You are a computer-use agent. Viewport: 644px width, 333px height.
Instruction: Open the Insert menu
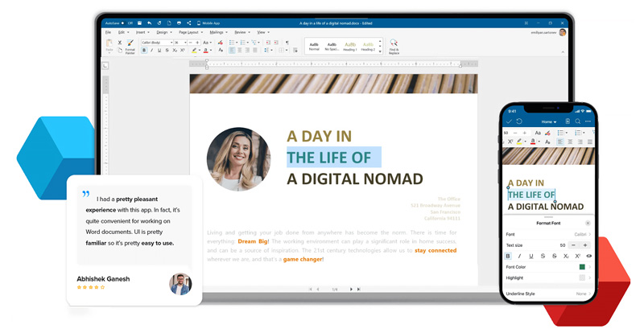click(x=142, y=32)
